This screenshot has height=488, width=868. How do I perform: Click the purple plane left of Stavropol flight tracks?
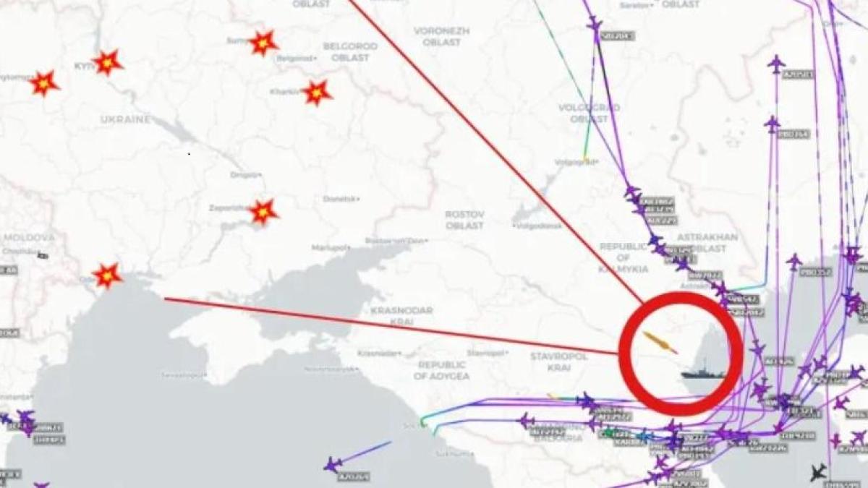pos(526,420)
